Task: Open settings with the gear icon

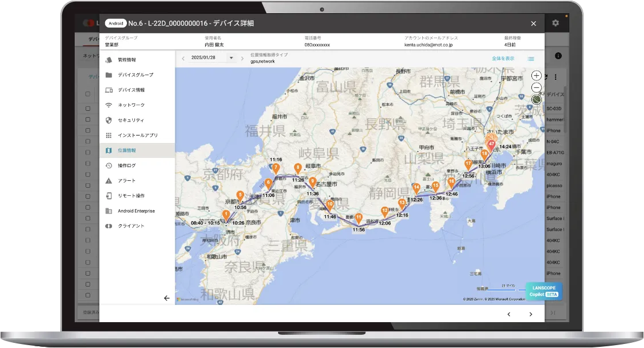Action: point(556,23)
